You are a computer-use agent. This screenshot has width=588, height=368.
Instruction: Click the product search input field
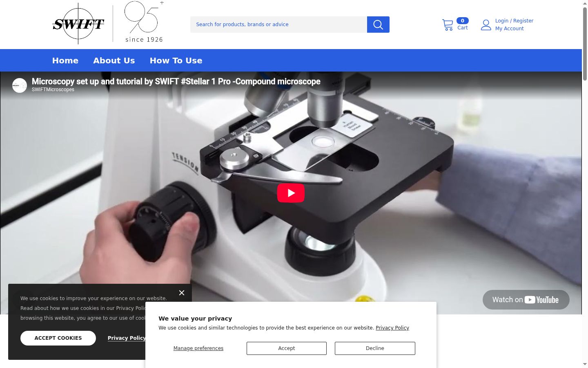pos(278,25)
